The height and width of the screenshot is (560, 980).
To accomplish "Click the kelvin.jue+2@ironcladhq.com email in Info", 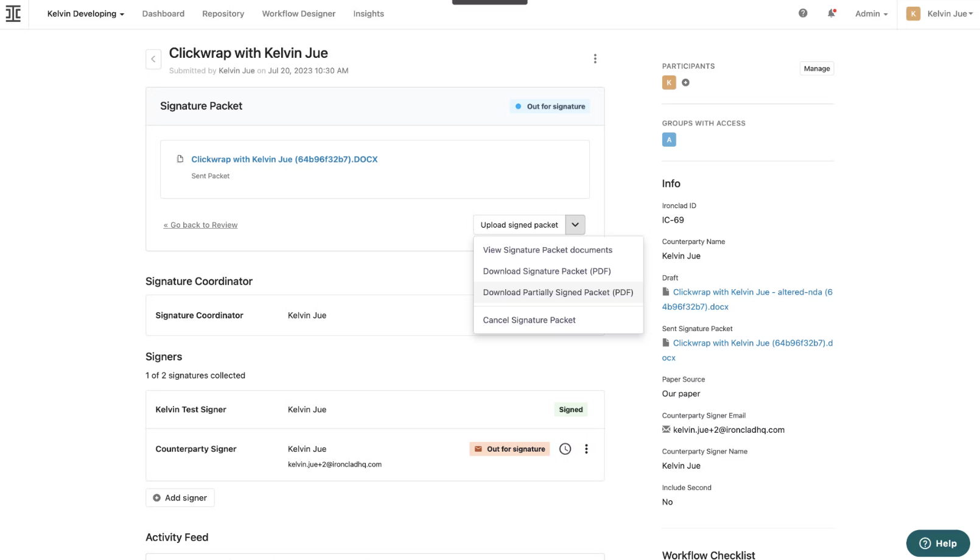I will [x=729, y=430].
